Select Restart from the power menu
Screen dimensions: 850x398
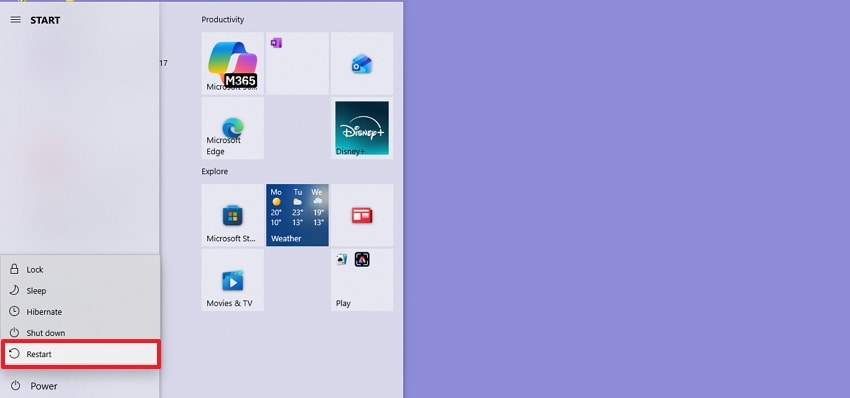point(80,354)
